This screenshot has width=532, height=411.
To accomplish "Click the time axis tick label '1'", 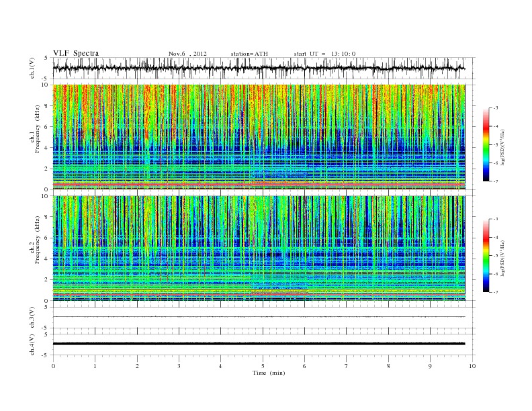I will 95,366.
